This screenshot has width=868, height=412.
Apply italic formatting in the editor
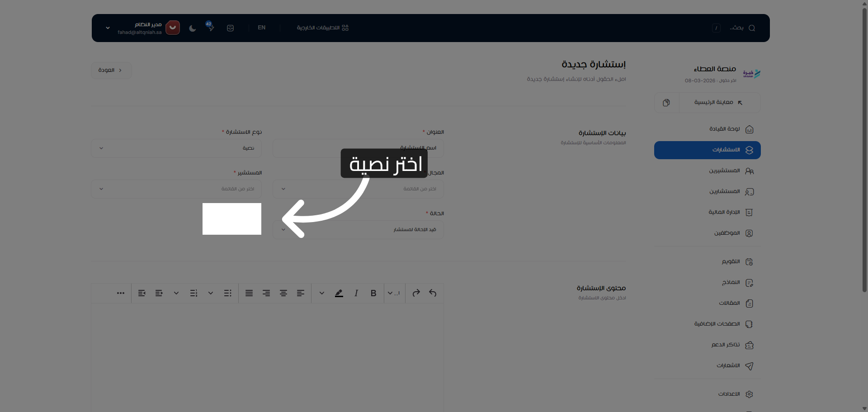(x=356, y=293)
